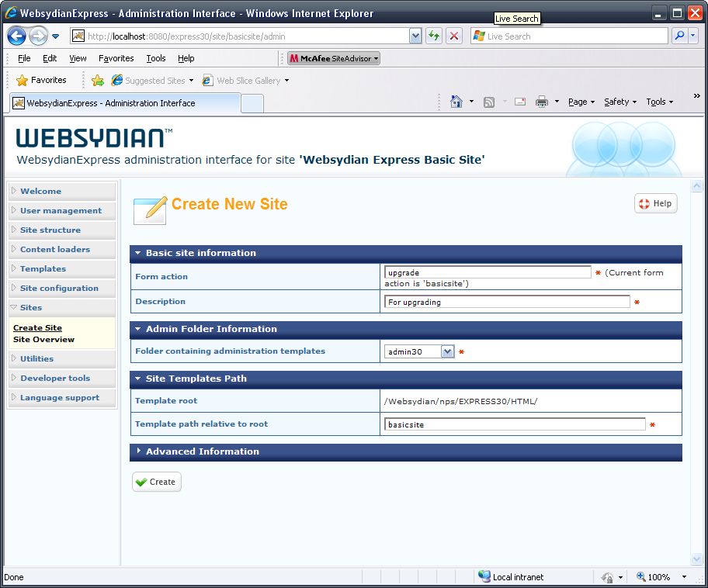Open the address bar history dropdown

(415, 36)
